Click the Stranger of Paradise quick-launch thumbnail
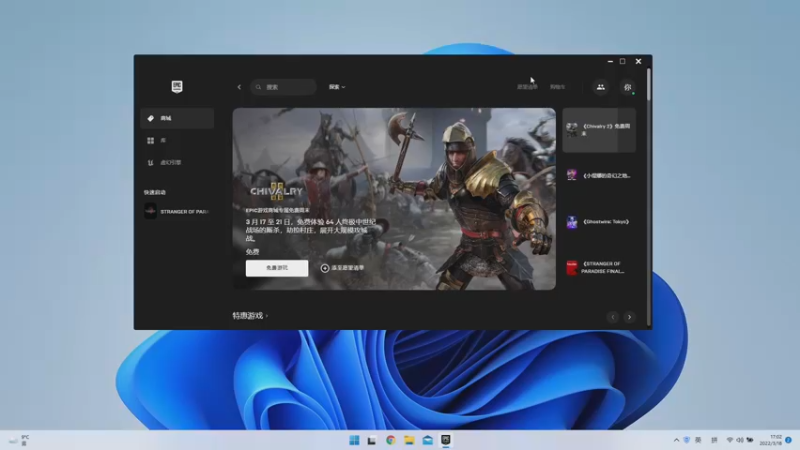This screenshot has width=800, height=450. tap(151, 211)
